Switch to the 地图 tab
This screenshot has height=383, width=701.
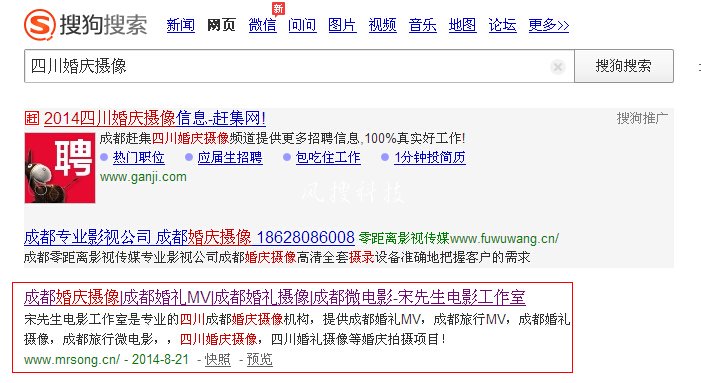click(462, 25)
